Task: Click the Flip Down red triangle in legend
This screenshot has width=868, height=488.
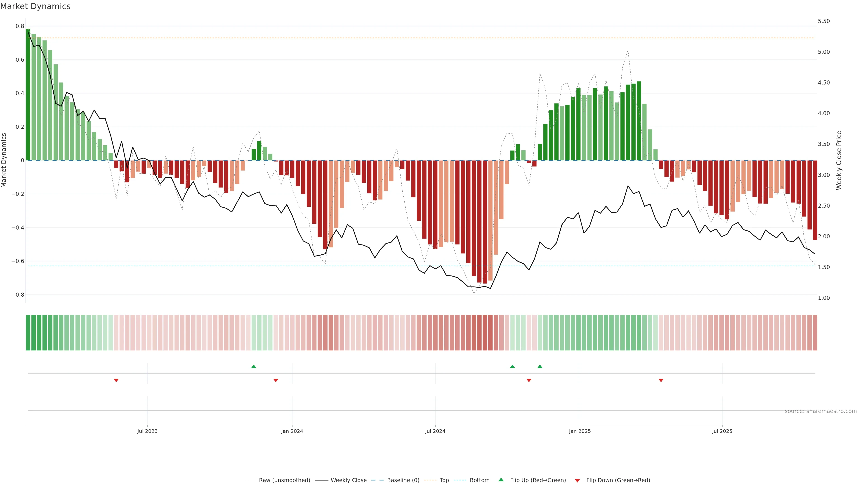Action: click(x=577, y=480)
